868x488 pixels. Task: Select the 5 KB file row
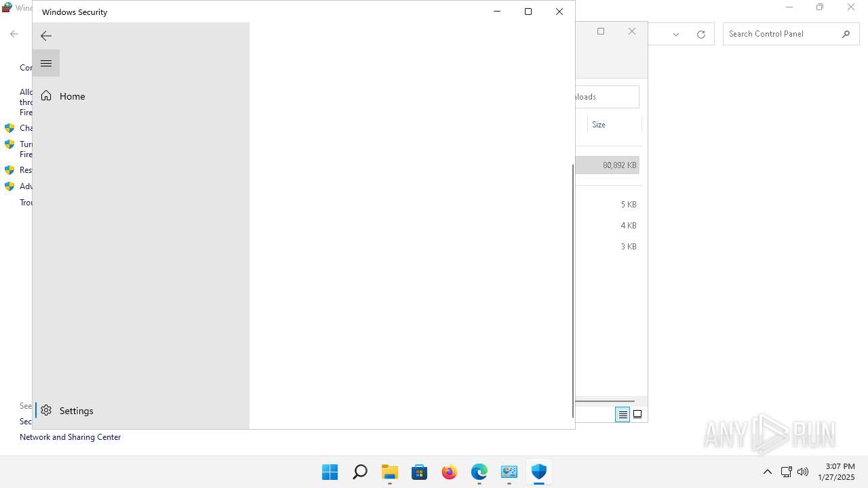pos(608,205)
